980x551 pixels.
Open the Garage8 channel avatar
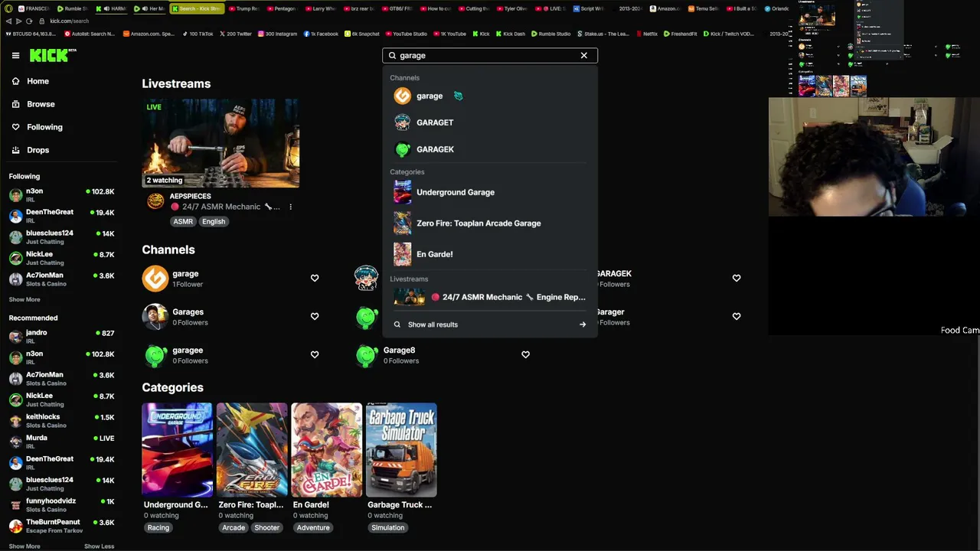click(x=367, y=355)
